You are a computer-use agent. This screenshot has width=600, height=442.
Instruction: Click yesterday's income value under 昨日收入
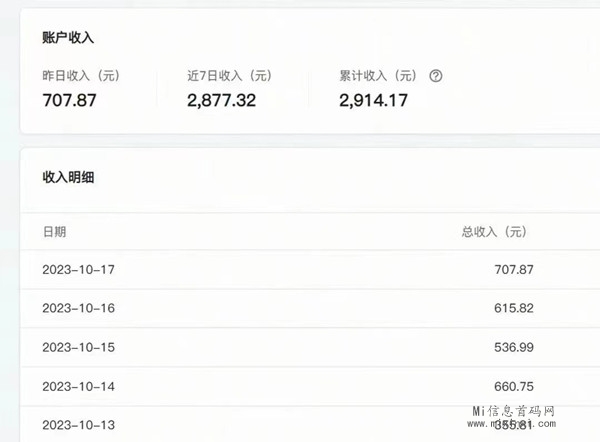[x=70, y=99]
